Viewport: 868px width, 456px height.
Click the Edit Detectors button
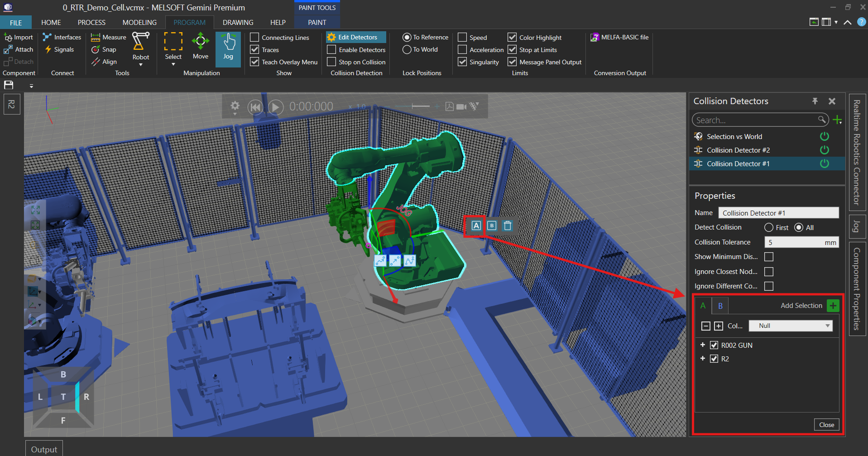pos(356,37)
